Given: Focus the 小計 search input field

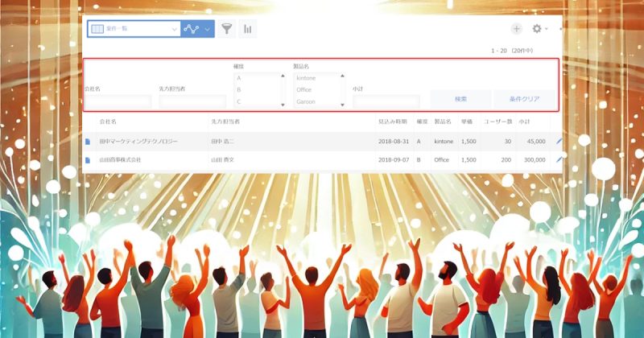Looking at the screenshot, I should pos(386,101).
